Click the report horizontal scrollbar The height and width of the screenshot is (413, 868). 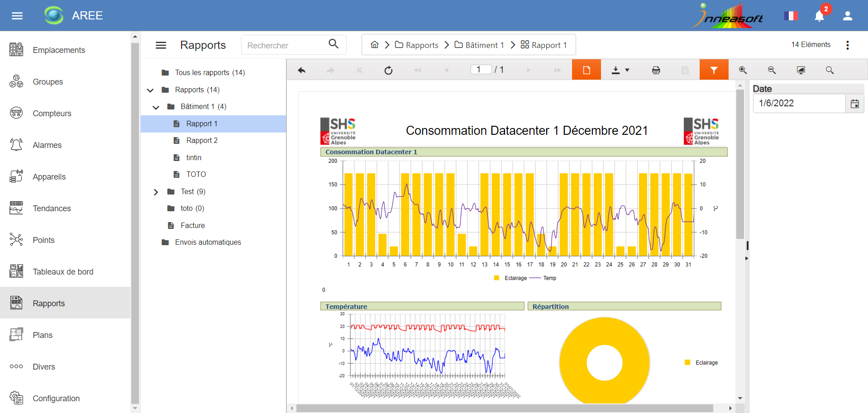tap(505, 408)
